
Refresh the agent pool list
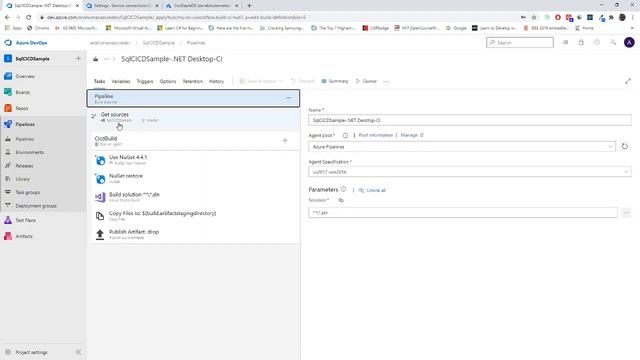(x=624, y=146)
